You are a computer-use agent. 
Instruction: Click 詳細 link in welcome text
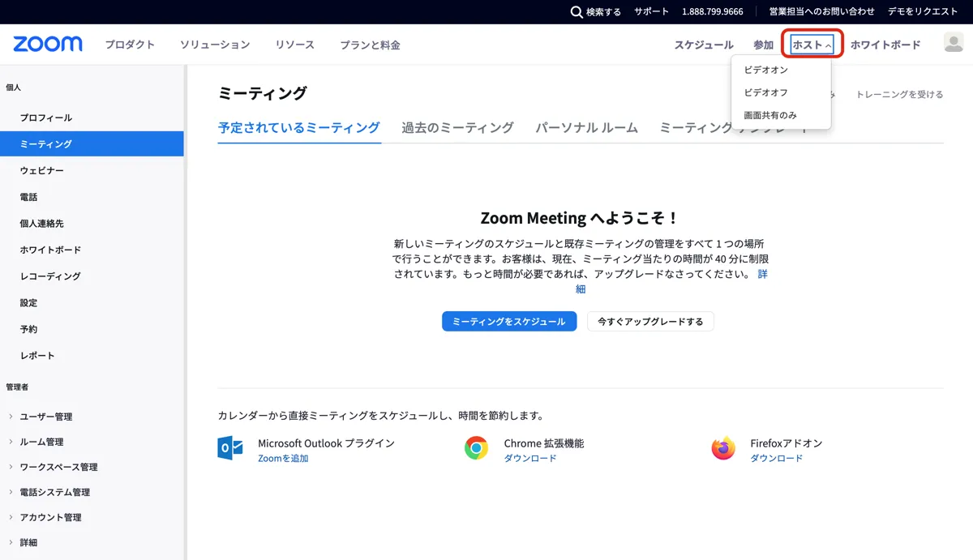click(763, 274)
